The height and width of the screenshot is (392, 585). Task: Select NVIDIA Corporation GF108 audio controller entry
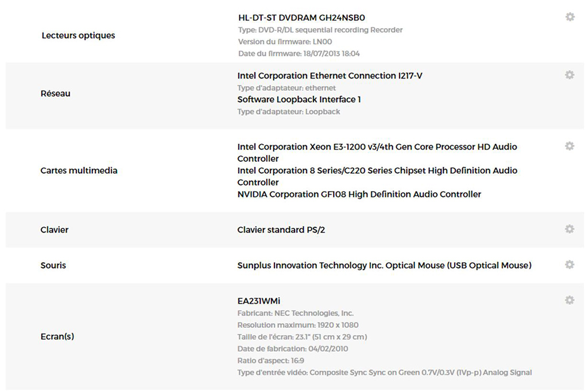pos(359,195)
